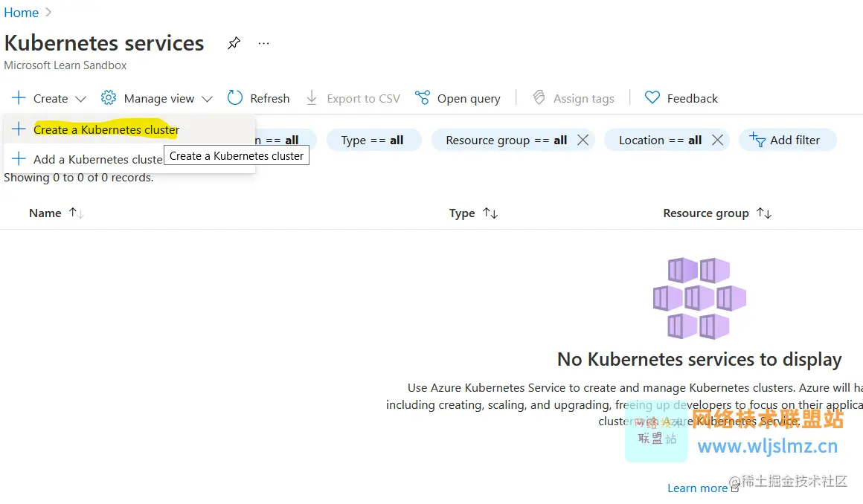Click the Type column sort arrows
863x504 pixels.
pos(490,213)
